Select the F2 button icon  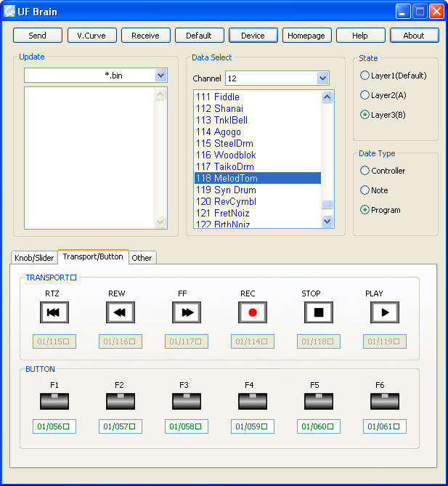click(x=121, y=402)
